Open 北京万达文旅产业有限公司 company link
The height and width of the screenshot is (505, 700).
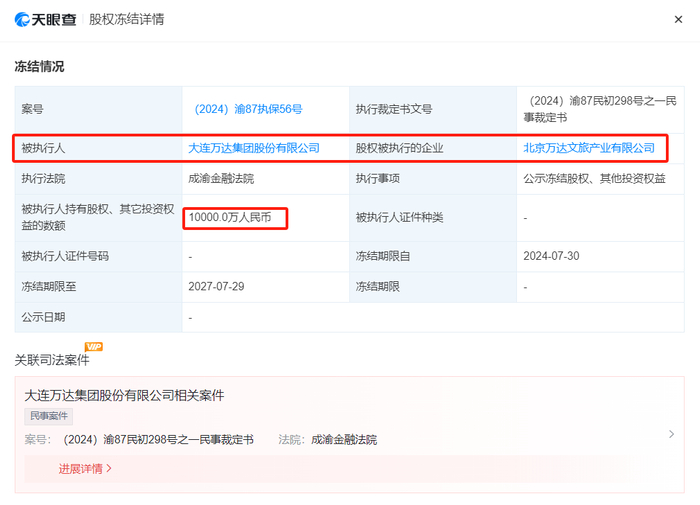coord(589,148)
